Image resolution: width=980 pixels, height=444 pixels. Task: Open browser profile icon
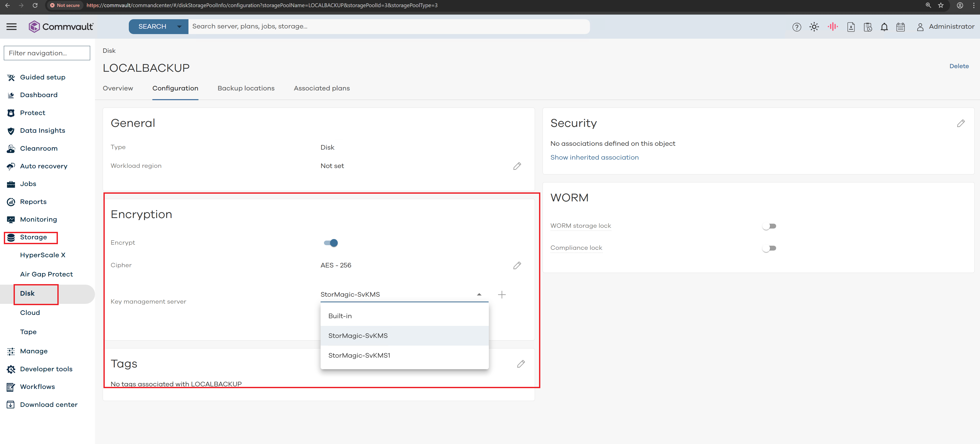[960, 5]
